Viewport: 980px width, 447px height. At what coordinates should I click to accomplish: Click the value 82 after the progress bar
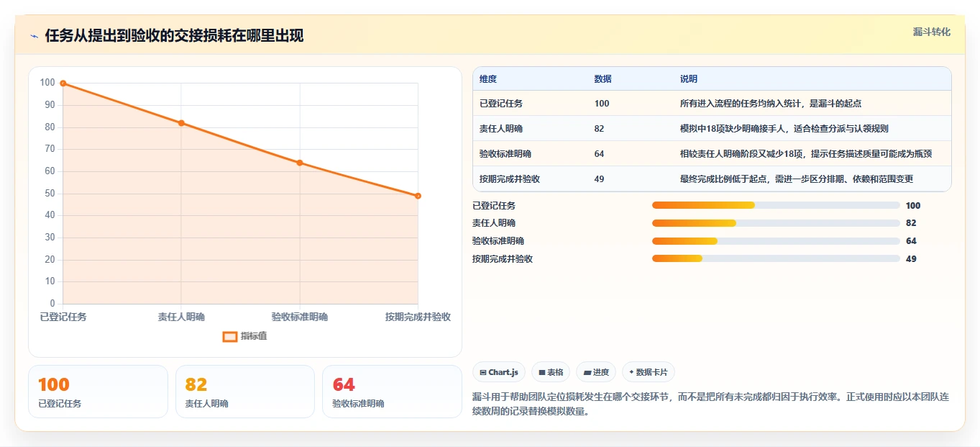[911, 223]
